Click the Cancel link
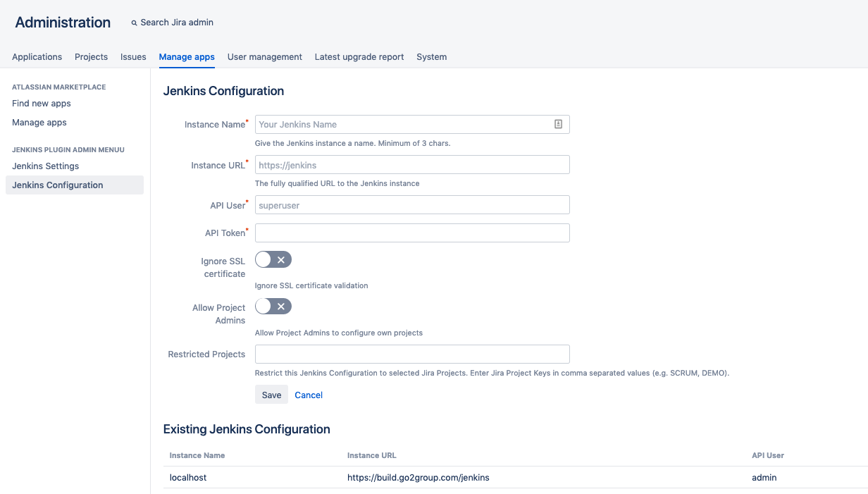This screenshot has height=494, width=868. pyautogui.click(x=308, y=395)
